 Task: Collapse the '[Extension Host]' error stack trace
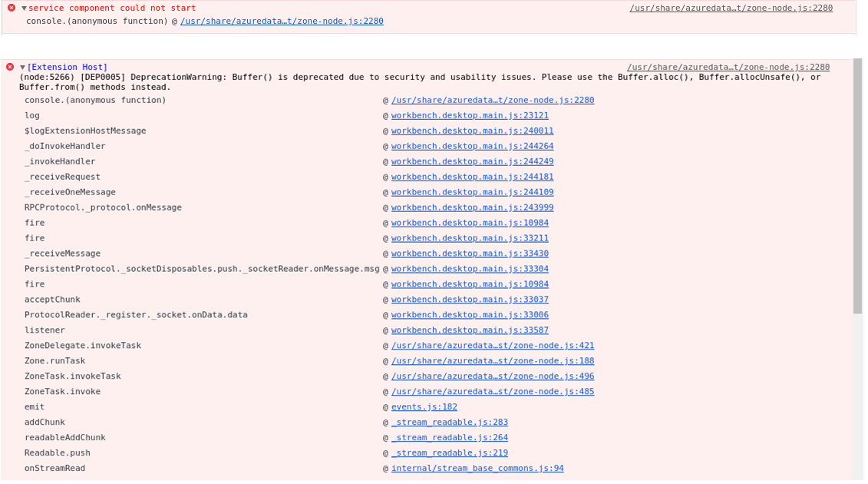click(23, 67)
